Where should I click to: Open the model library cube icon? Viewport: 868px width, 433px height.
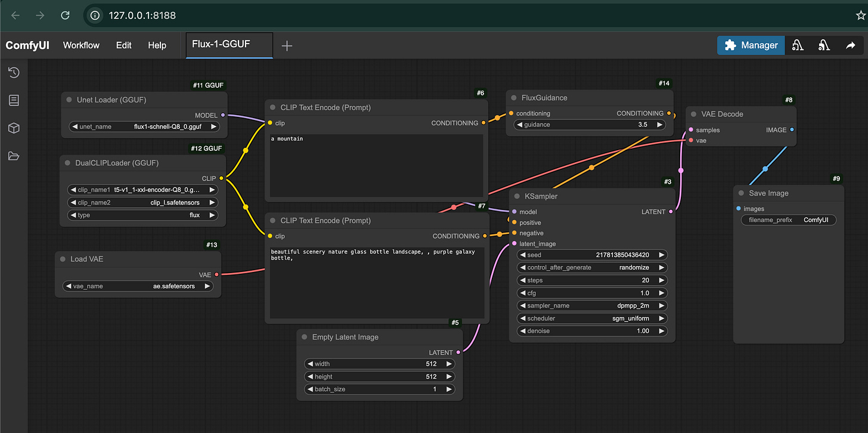coord(14,128)
